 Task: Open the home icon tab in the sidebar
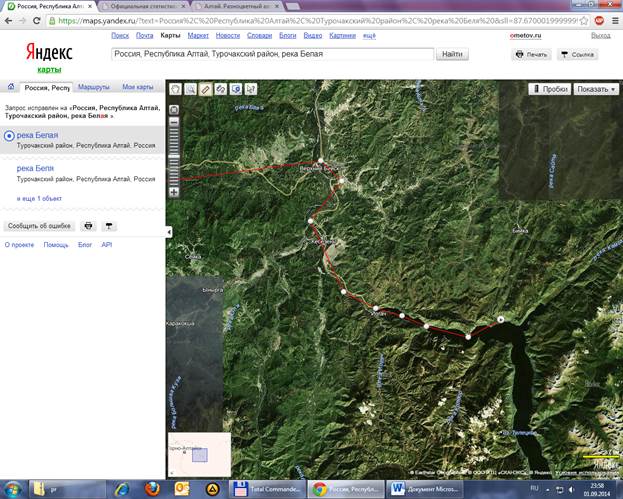tap(11, 87)
